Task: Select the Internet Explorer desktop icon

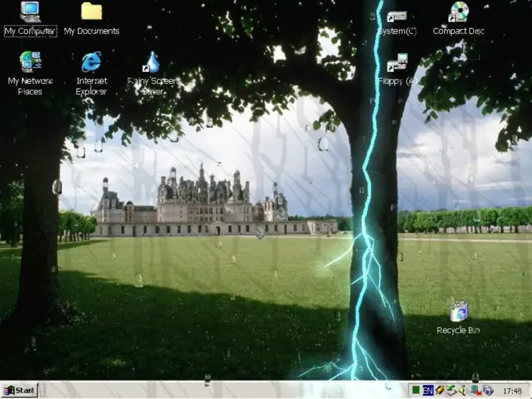Action: click(x=91, y=62)
